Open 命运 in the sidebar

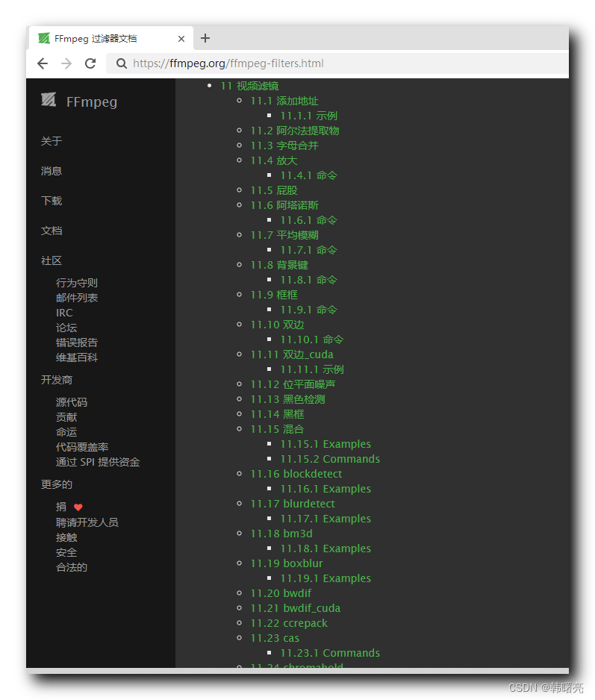coord(66,432)
